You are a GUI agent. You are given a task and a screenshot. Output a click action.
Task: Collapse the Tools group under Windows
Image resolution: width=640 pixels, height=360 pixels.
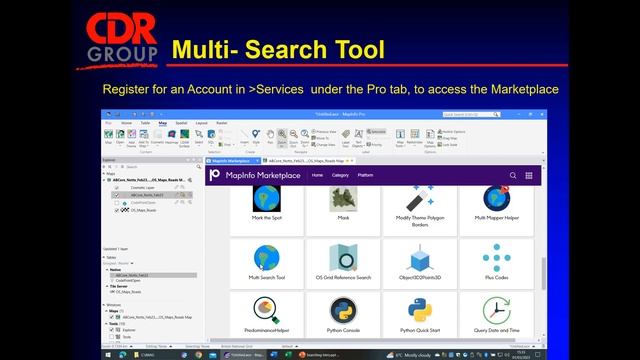coord(107,324)
